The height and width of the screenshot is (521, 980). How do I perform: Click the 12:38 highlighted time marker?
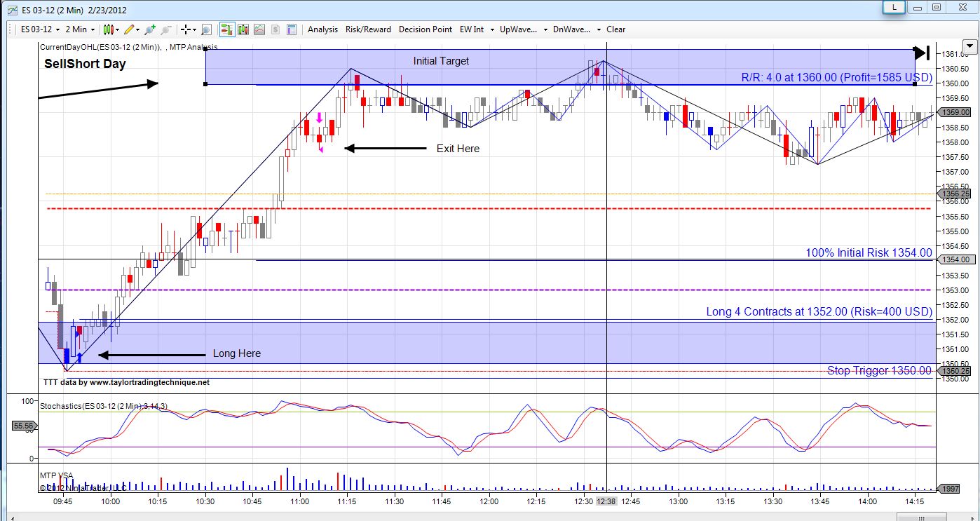point(606,501)
